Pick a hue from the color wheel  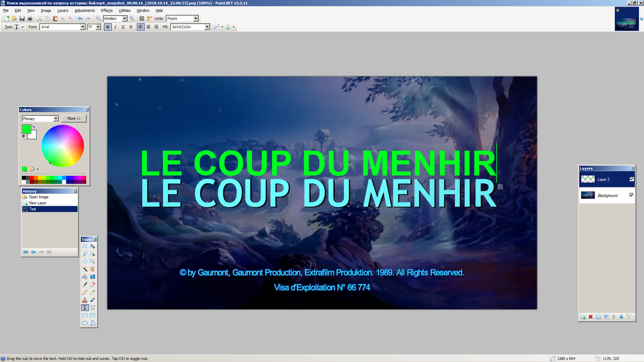pos(62,145)
